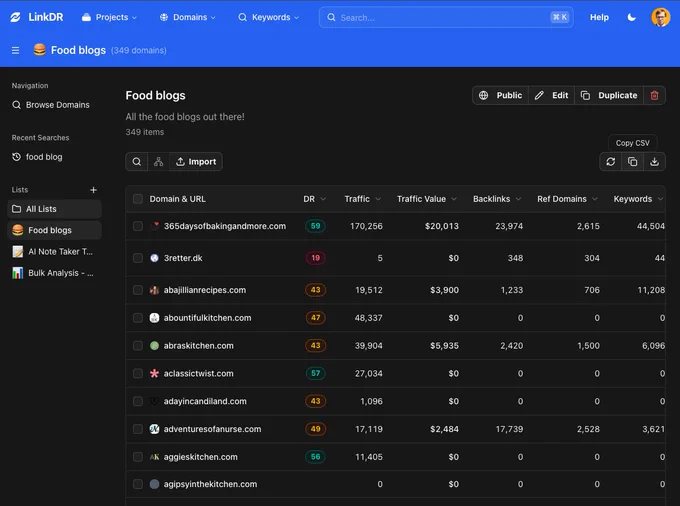Select all rows via header checkbox
This screenshot has height=506, width=680.
coord(138,199)
